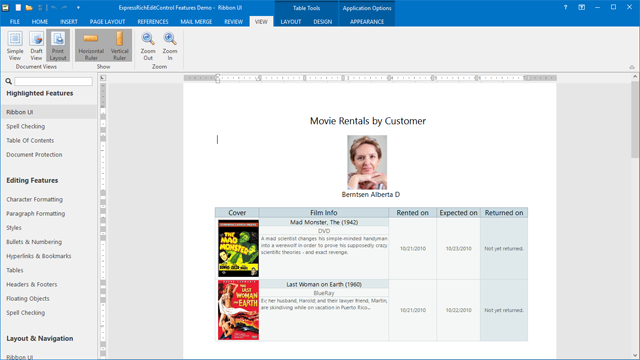Click the Zoom Out magnifier

(x=148, y=46)
